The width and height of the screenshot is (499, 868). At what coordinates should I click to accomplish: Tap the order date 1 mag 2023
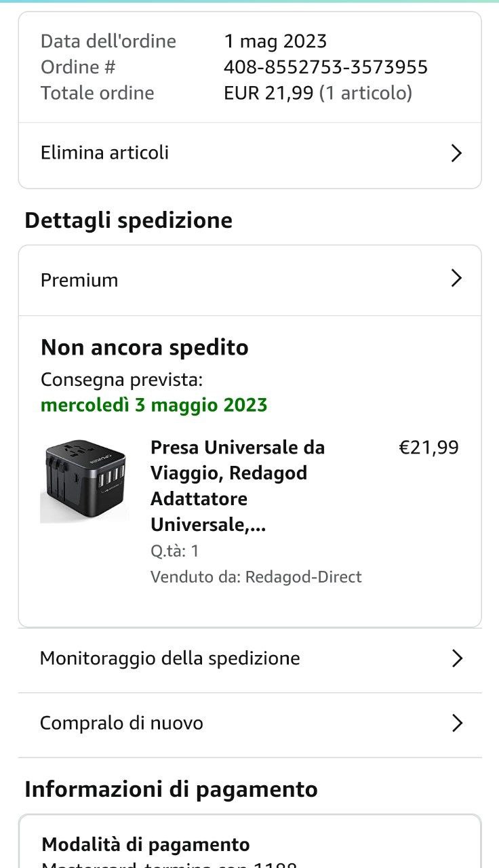(x=275, y=41)
